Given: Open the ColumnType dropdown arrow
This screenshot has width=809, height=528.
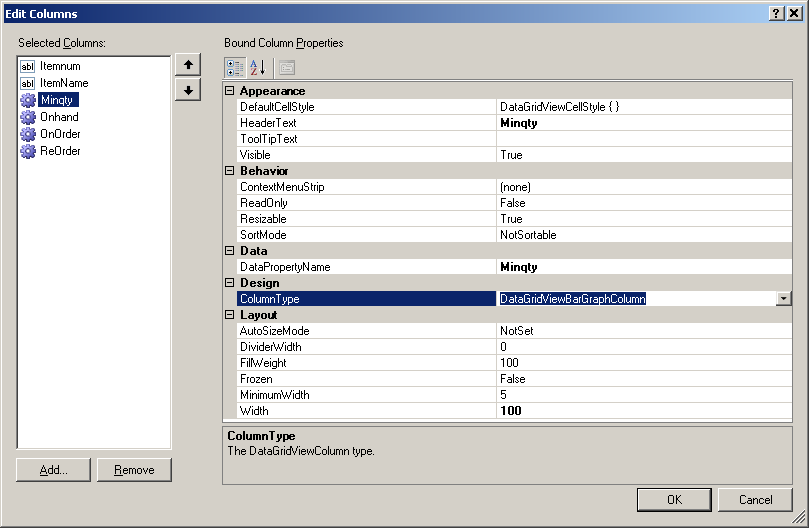Looking at the screenshot, I should click(x=783, y=299).
